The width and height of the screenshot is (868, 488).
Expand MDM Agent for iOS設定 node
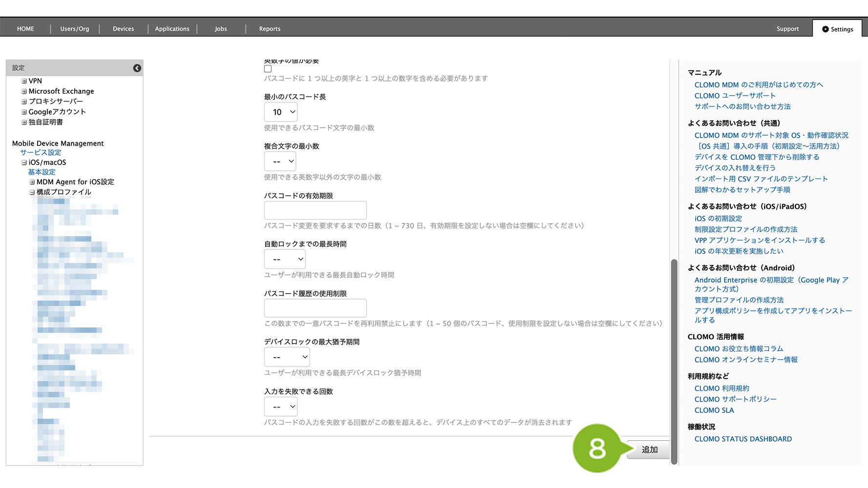pyautogui.click(x=32, y=182)
